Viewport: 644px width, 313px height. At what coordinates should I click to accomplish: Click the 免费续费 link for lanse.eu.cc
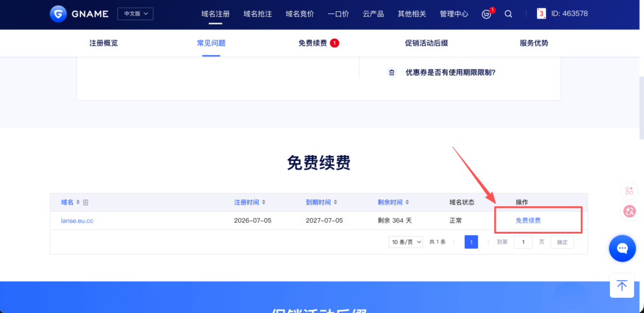pyautogui.click(x=528, y=220)
